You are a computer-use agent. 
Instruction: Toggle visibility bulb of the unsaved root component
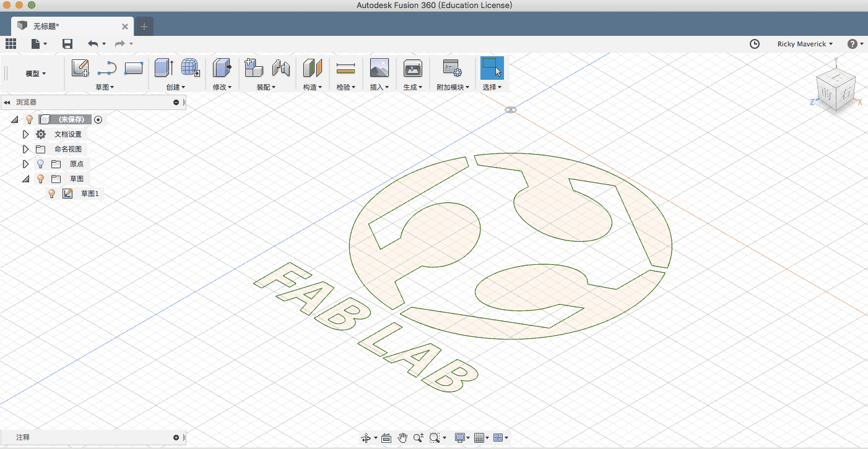[x=28, y=119]
